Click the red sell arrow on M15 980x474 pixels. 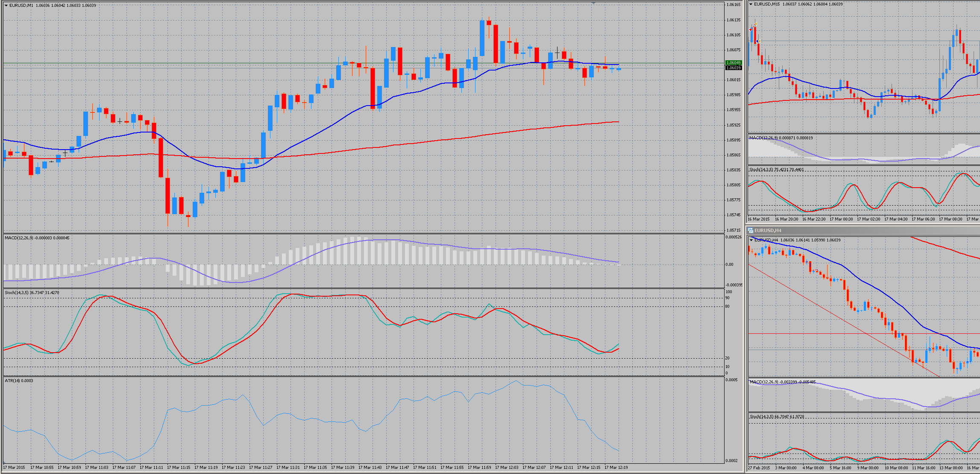pos(751,29)
